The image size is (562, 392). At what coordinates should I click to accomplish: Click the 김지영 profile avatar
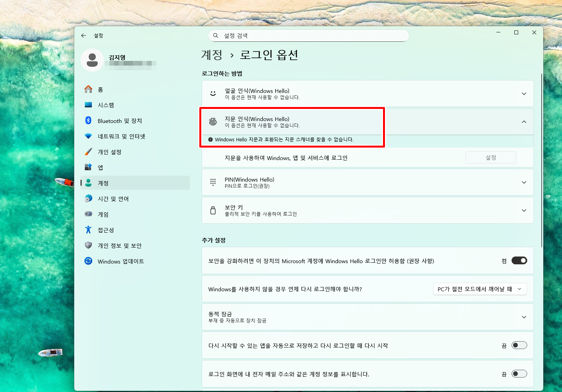click(x=92, y=60)
